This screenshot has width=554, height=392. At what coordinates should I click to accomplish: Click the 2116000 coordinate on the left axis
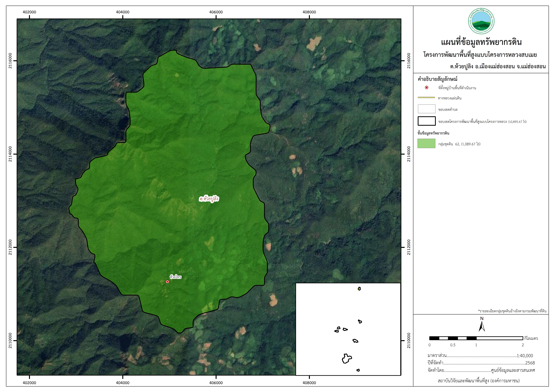10,61
